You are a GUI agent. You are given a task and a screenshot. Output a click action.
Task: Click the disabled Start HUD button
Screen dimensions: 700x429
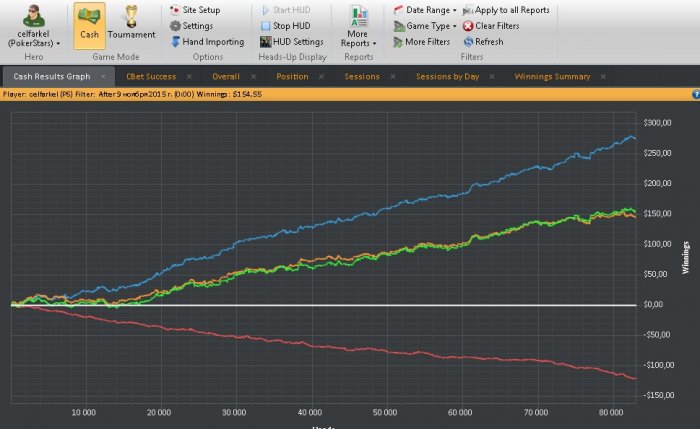[x=286, y=10]
